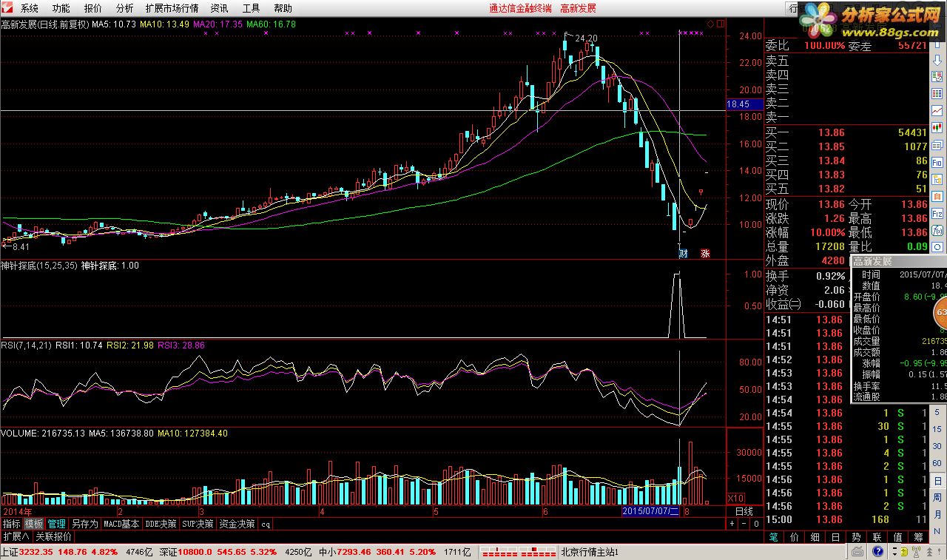Open the 报价 menu
Viewport: 947px width, 560px height.
pyautogui.click(x=93, y=8)
